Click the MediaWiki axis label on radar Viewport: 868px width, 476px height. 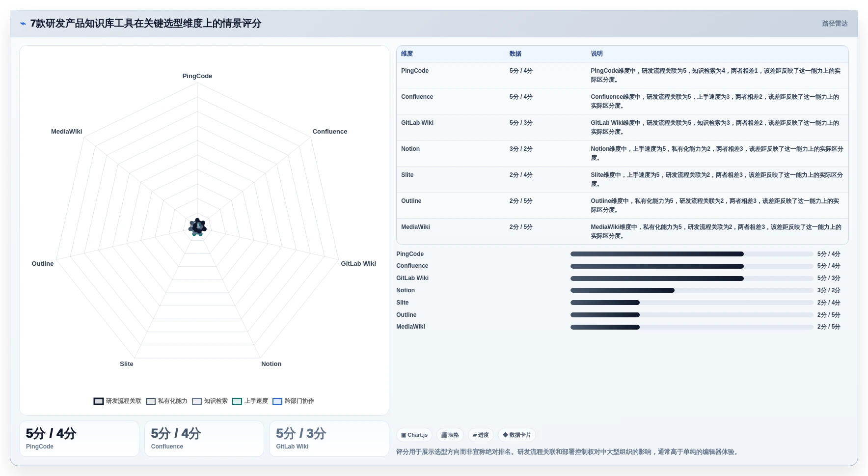coord(67,132)
